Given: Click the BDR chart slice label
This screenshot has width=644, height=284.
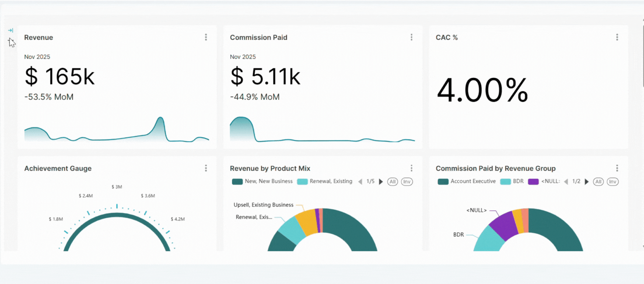Looking at the screenshot, I should [x=458, y=235].
